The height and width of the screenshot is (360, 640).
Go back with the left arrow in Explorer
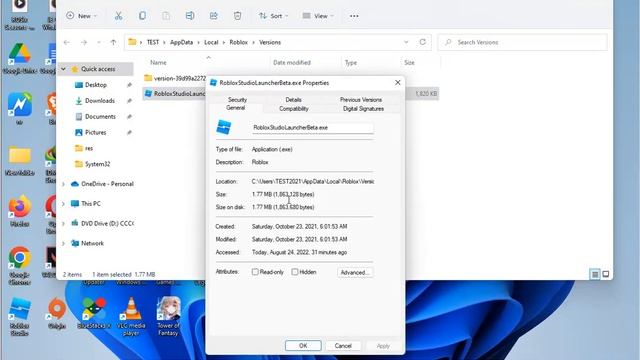pos(67,42)
